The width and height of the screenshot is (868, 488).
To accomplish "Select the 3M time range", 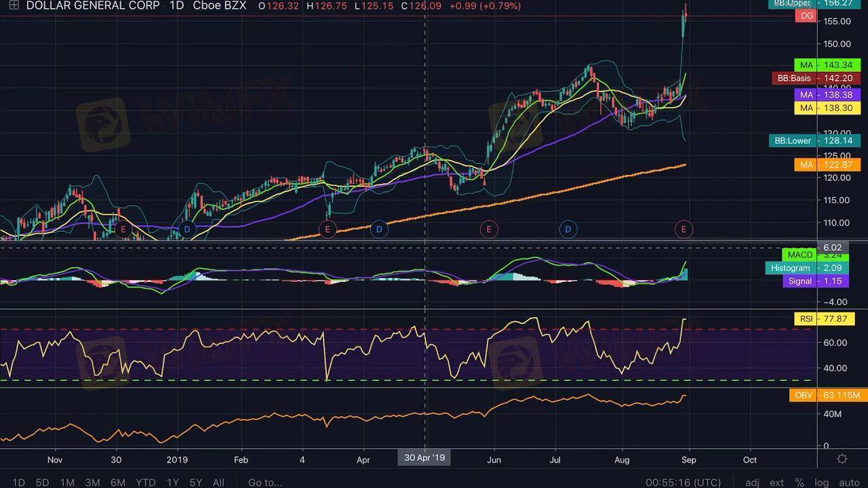I will (x=92, y=483).
